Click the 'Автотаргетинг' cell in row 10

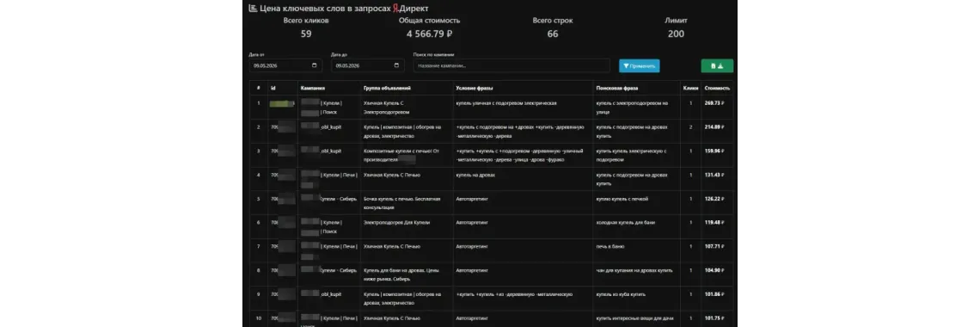click(472, 318)
